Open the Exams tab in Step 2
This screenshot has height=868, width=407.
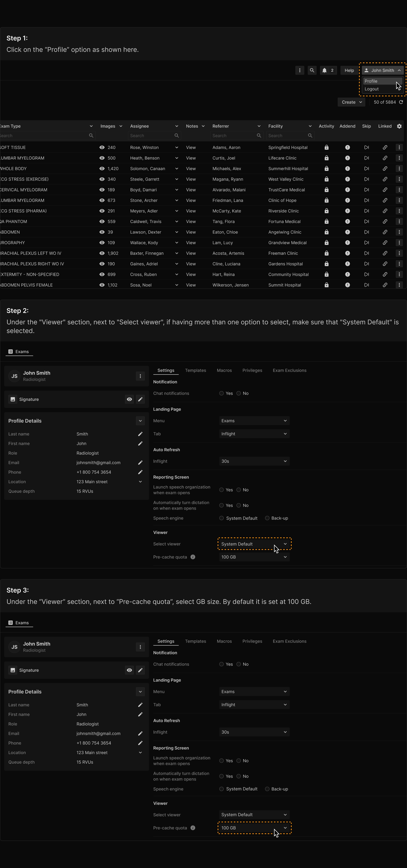click(x=19, y=351)
